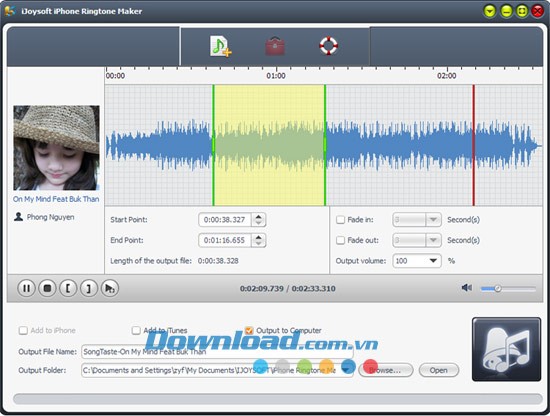Maximize the window with the green button

coord(522,11)
